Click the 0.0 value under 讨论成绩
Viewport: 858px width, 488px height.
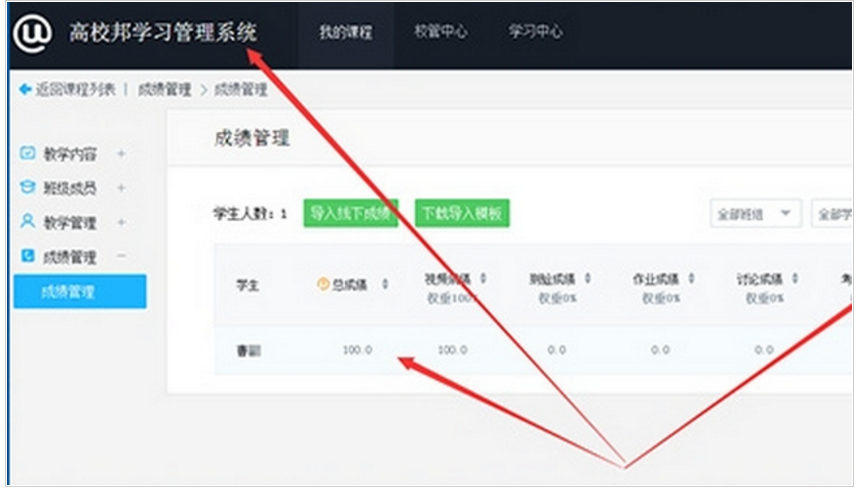[764, 350]
